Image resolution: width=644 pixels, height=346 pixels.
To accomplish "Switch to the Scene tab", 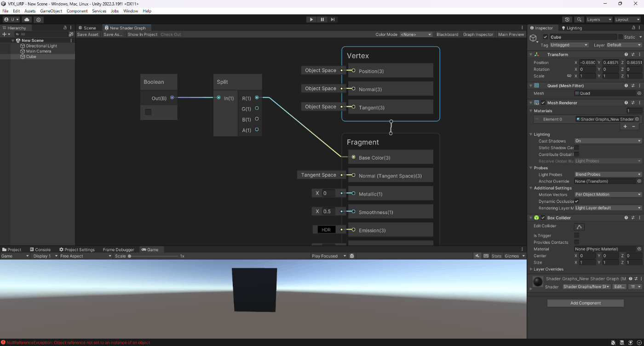I will (x=87, y=28).
